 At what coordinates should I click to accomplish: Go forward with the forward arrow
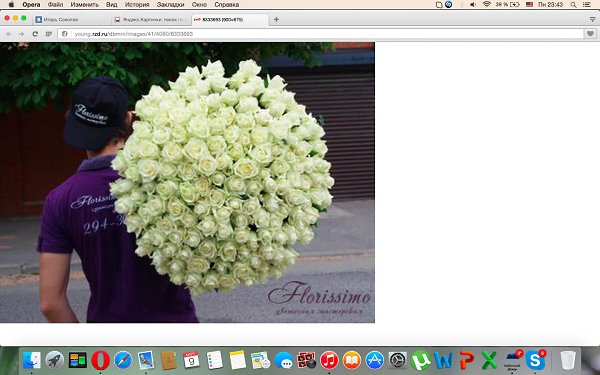point(21,34)
